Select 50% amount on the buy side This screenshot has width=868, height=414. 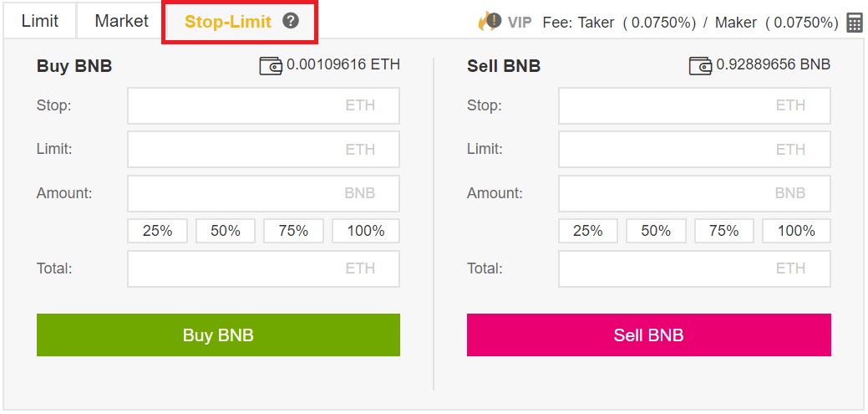click(226, 231)
